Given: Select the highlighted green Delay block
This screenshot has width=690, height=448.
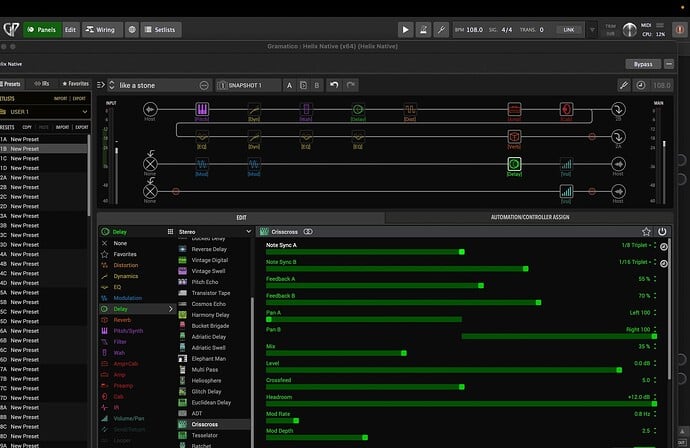Looking at the screenshot, I should [x=514, y=164].
